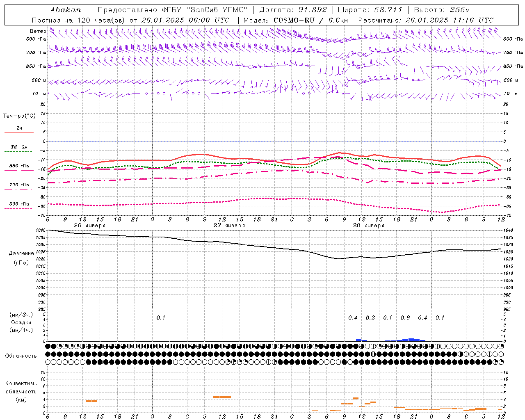Click the '0.9' precipitation amount value
This screenshot has height=420, width=525.
(x=405, y=318)
